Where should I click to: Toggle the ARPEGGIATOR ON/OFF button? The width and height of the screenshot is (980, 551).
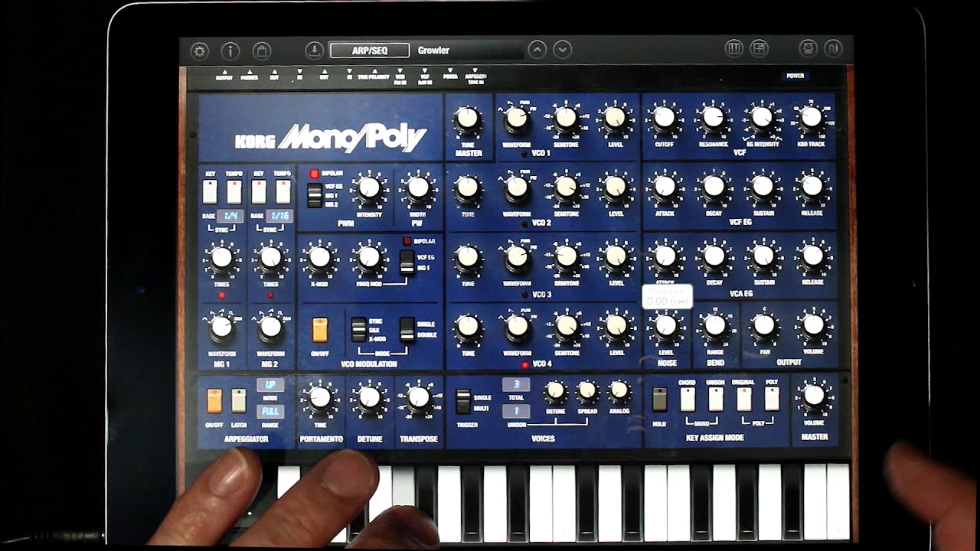click(214, 400)
